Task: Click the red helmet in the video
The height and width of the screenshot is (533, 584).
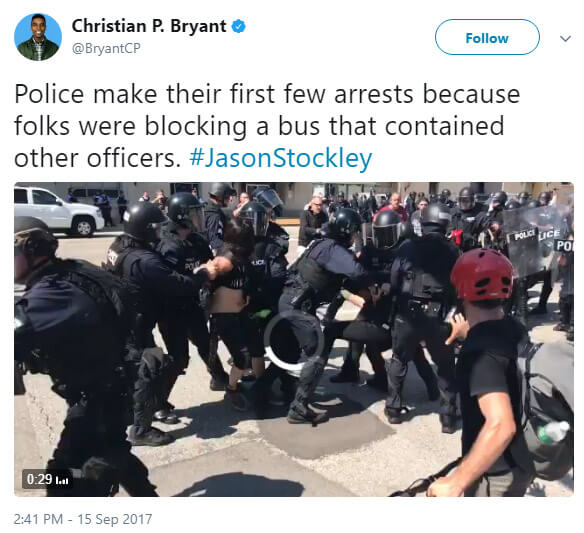Action: (483, 274)
